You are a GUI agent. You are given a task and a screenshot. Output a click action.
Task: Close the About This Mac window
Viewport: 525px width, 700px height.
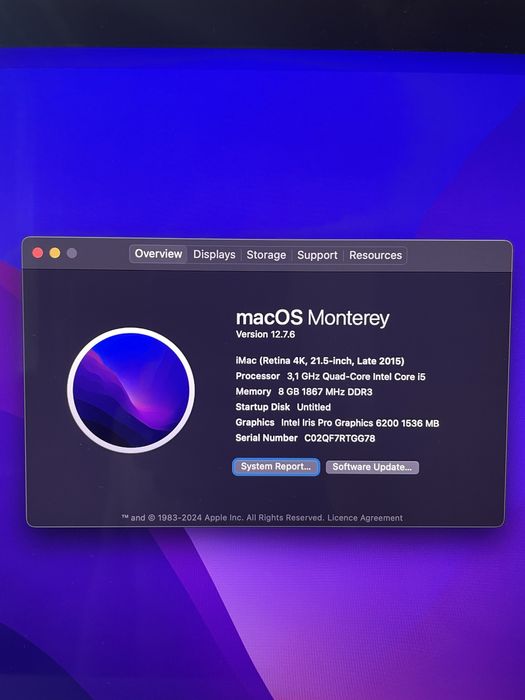pyautogui.click(x=38, y=253)
